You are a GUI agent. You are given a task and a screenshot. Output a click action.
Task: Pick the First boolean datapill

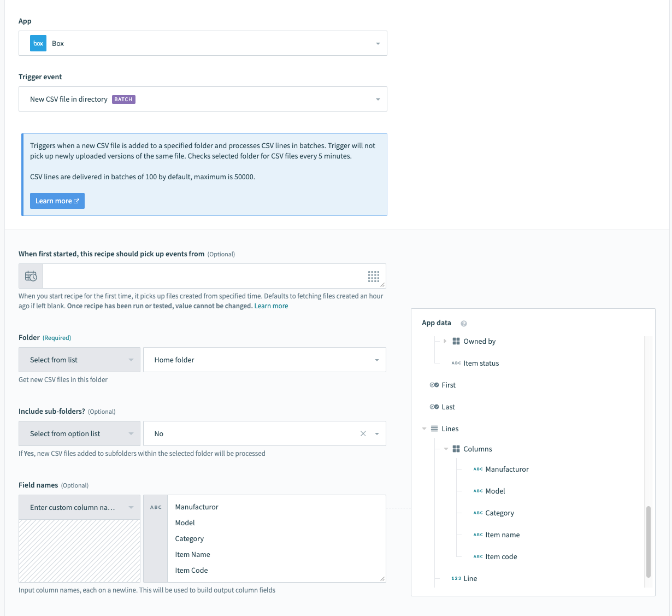[448, 385]
